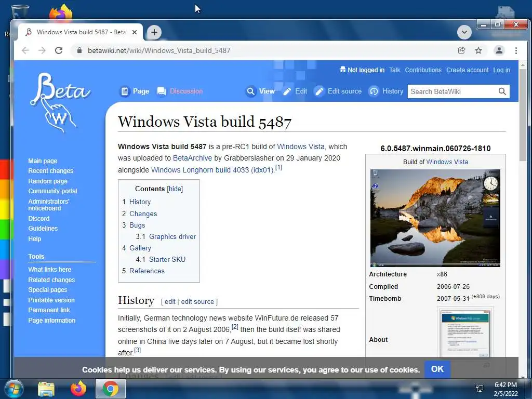Open the Edit source tab

coord(338,91)
